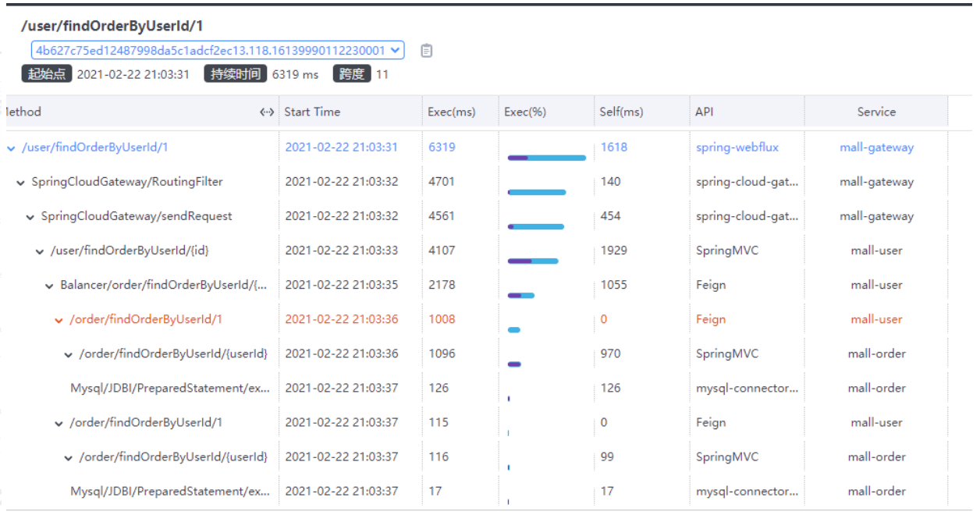Collapse the root /user/findOrderByUserId/1 span
The image size is (980, 515).
tap(11, 147)
